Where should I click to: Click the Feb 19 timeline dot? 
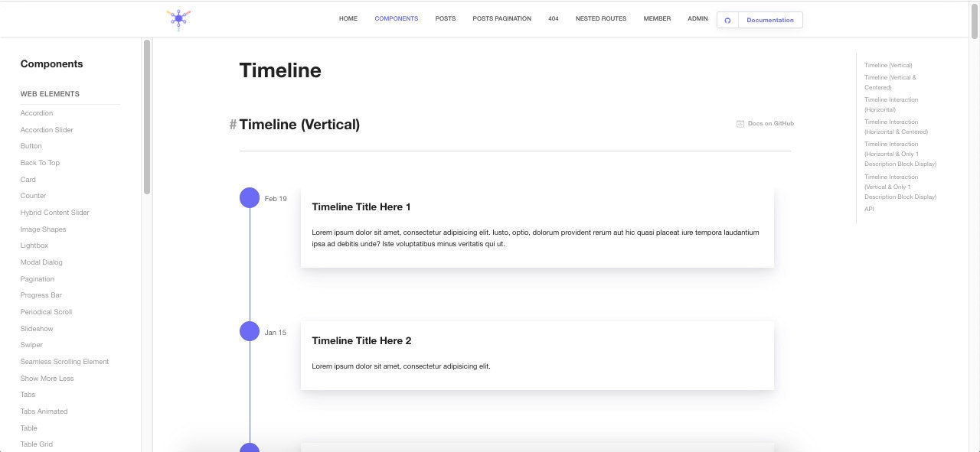coord(250,197)
